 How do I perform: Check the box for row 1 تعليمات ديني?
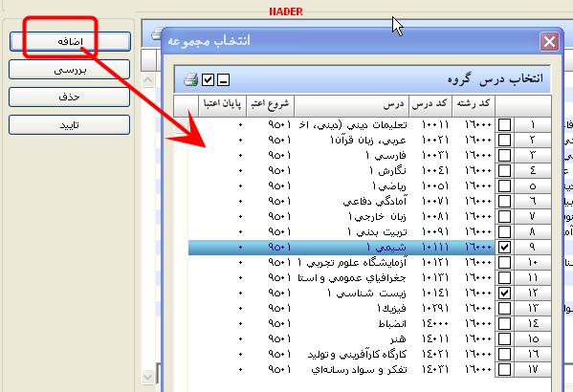pyautogui.click(x=505, y=124)
